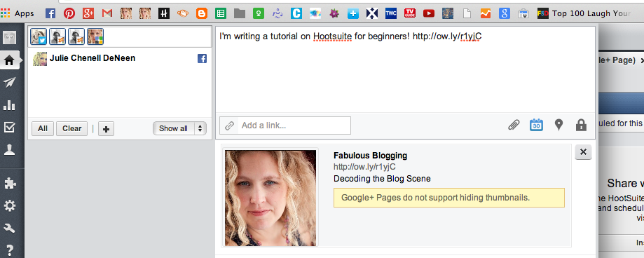Open the light blue letter C bookmark
The image size is (644, 258).
pos(296,13)
